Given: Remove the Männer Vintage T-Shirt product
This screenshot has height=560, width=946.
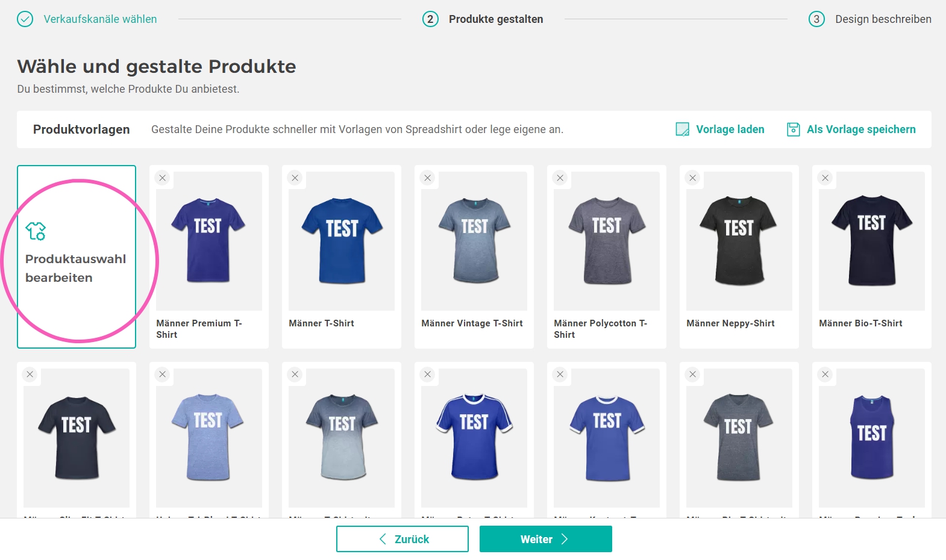Looking at the screenshot, I should pos(428,178).
